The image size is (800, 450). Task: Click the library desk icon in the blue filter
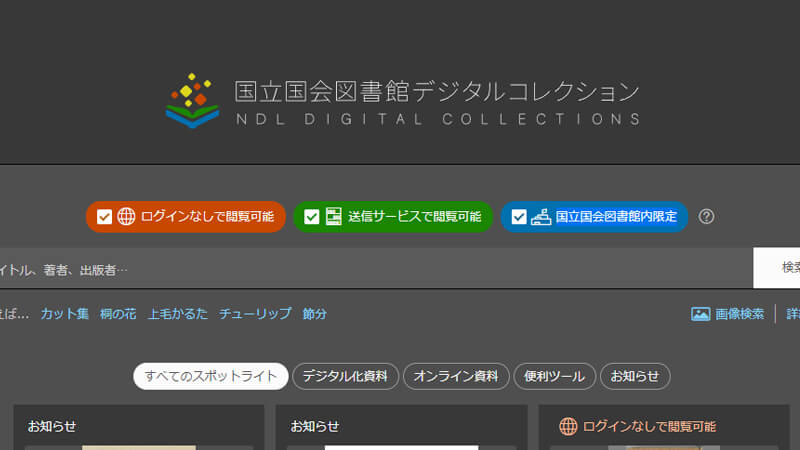coord(541,217)
